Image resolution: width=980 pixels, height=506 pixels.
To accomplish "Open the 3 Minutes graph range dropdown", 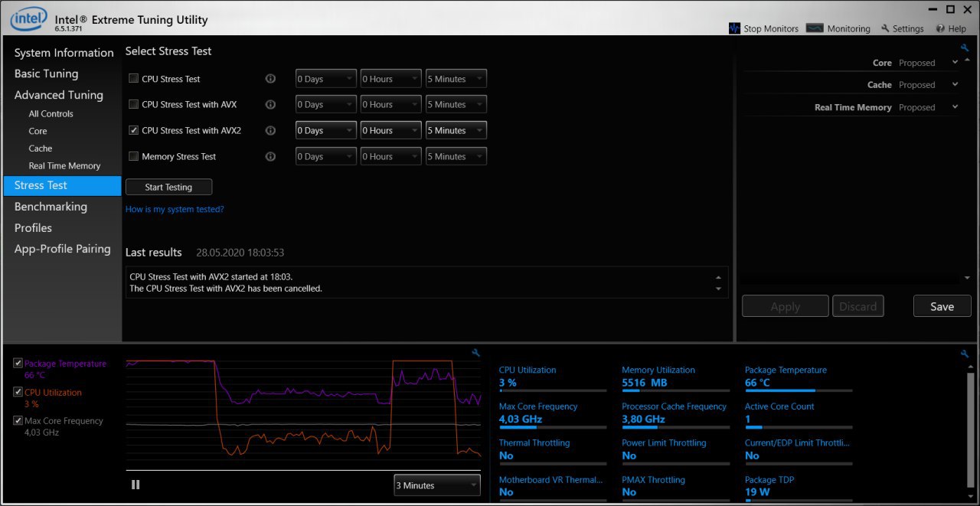I will click(x=437, y=485).
